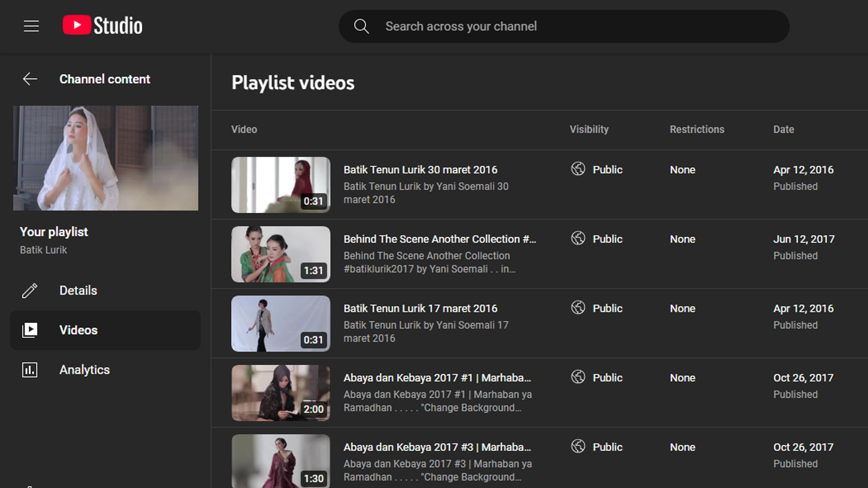The image size is (868, 488).
Task: Select Details in the playlist menu
Action: [78, 291]
